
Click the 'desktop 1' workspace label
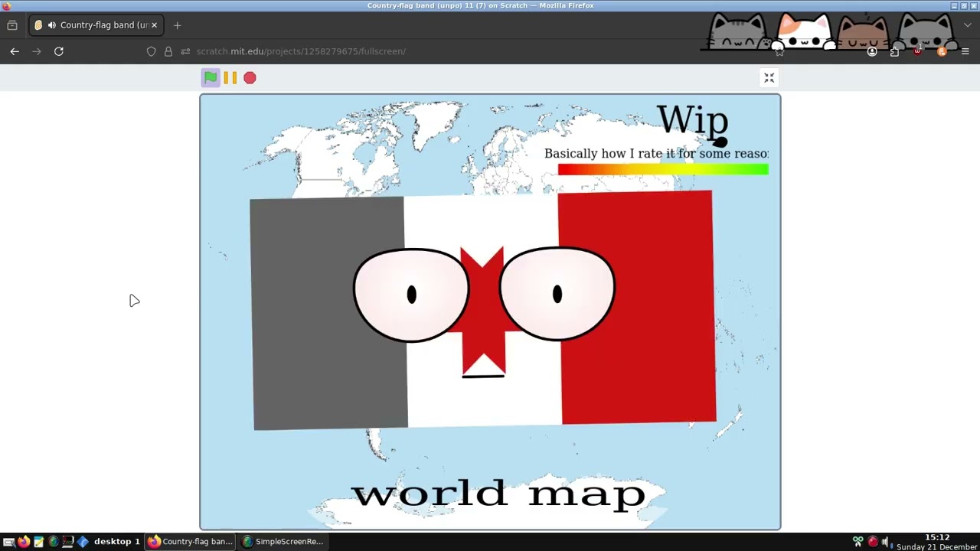click(x=116, y=541)
